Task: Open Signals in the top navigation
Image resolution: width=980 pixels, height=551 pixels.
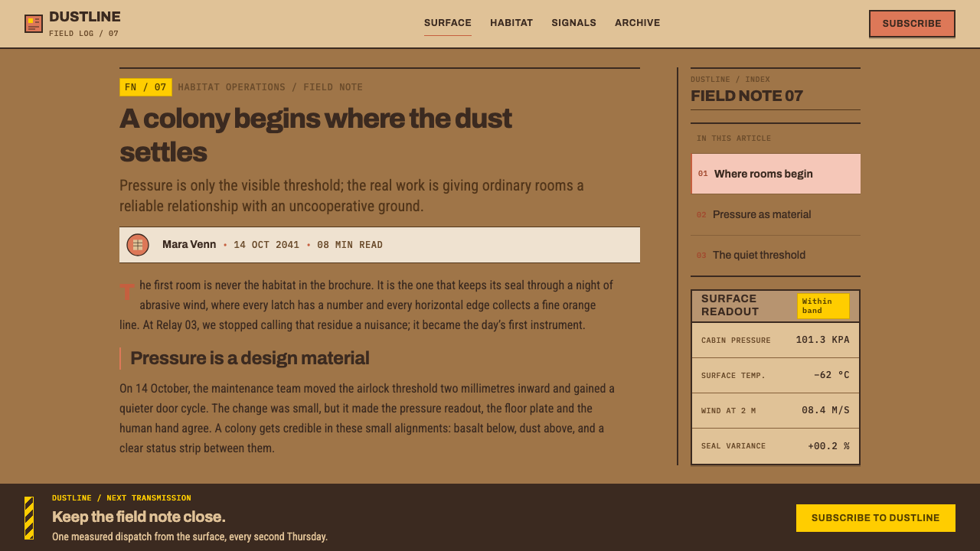Action: coord(574,23)
